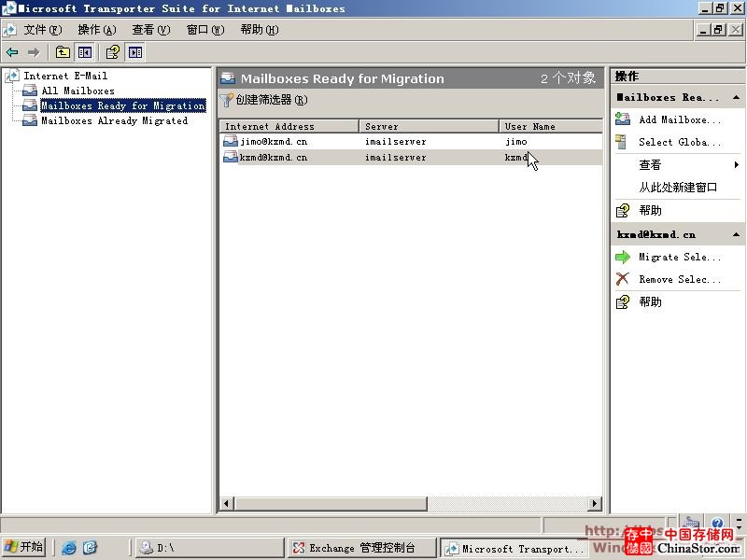Click the horizontal scrollbar left arrow
This screenshot has width=747, height=560.
tap(227, 503)
